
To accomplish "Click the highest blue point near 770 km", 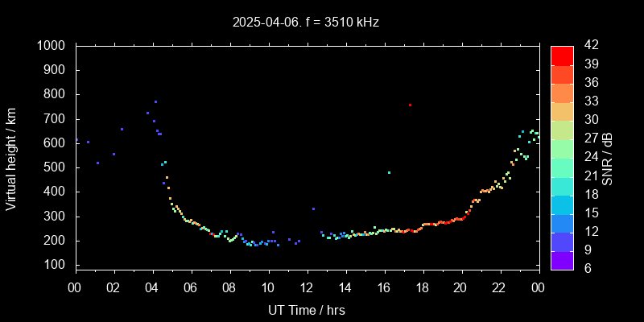I will [x=155, y=101].
